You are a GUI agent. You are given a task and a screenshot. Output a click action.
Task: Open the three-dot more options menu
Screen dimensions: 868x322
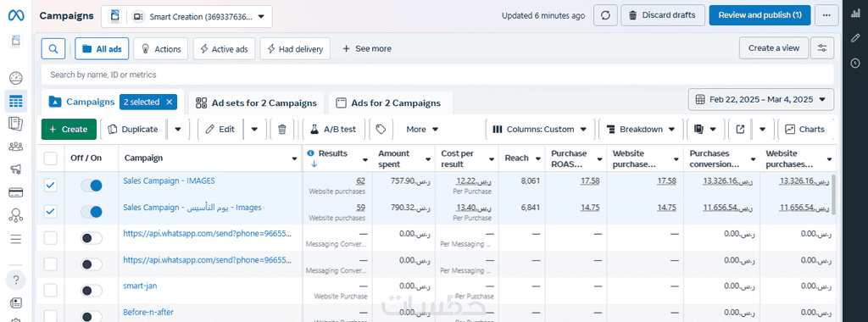(x=826, y=15)
